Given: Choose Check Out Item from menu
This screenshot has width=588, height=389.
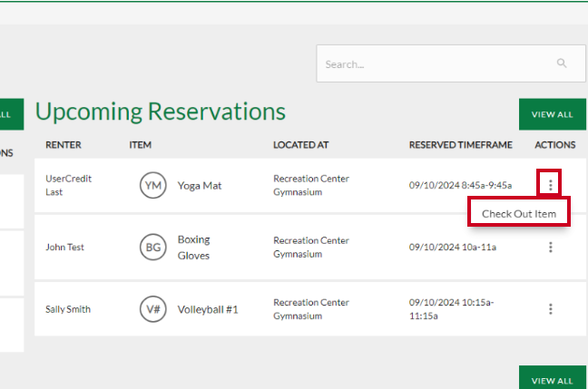Looking at the screenshot, I should pyautogui.click(x=519, y=214).
